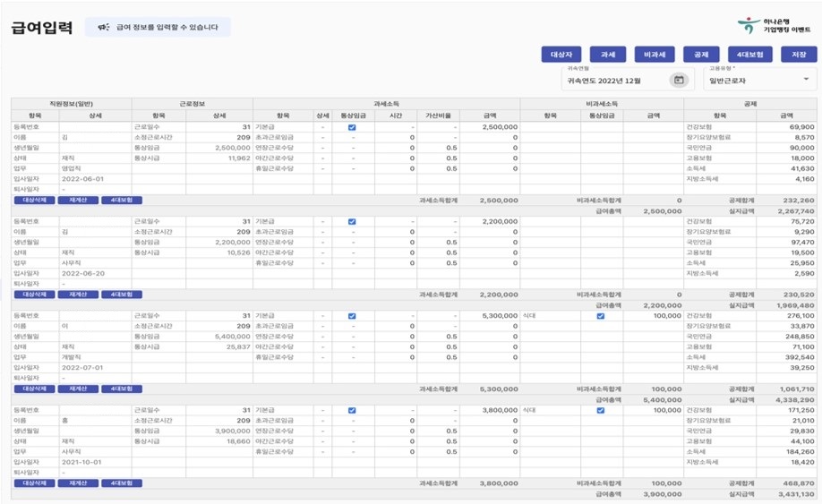Image resolution: width=822 pixels, height=504 pixels.
Task: Open the calendar date picker icon
Action: tap(680, 80)
